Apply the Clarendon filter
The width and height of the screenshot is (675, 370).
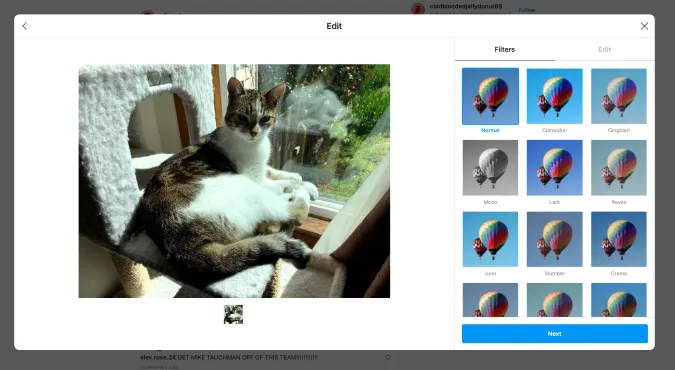tap(554, 96)
